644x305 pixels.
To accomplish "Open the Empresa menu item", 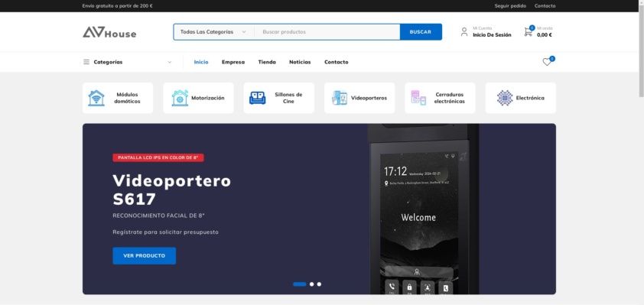I will 233,62.
